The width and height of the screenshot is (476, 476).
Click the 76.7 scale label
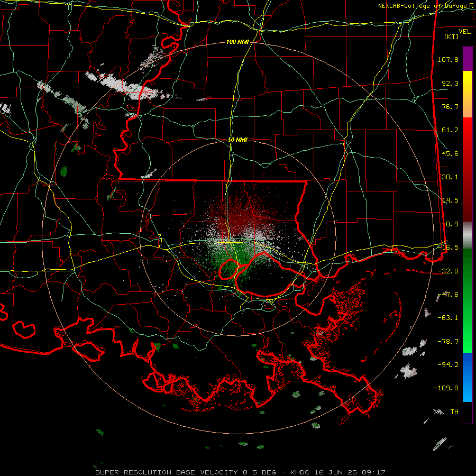click(450, 106)
